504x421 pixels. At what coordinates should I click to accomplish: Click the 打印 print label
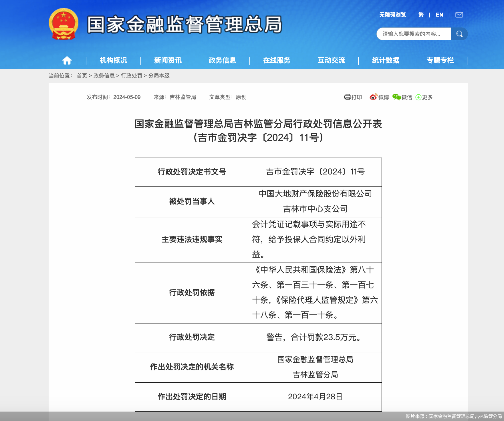(356, 97)
